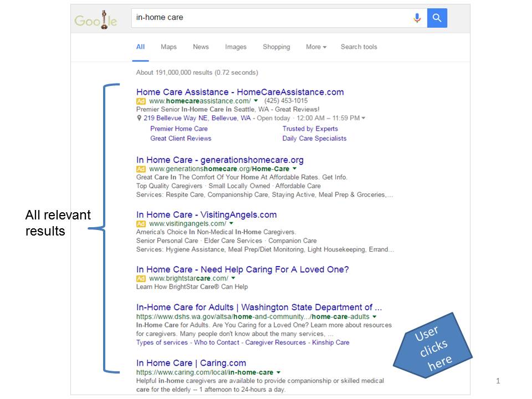The image size is (532, 399).
Task: Expand arrow next to generationshomecare.org URL
Action: (x=294, y=168)
